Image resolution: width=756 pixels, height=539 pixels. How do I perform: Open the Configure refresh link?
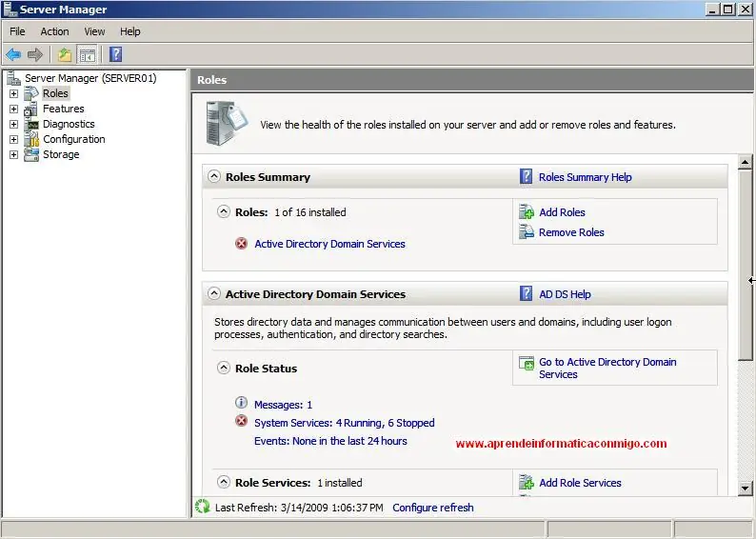coord(433,508)
